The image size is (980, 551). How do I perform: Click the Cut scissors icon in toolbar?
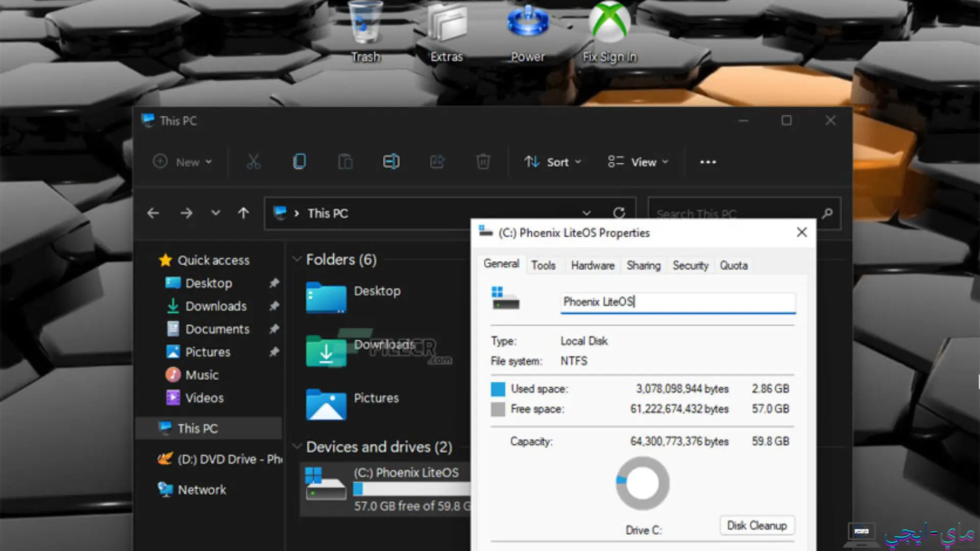pyautogui.click(x=253, y=162)
